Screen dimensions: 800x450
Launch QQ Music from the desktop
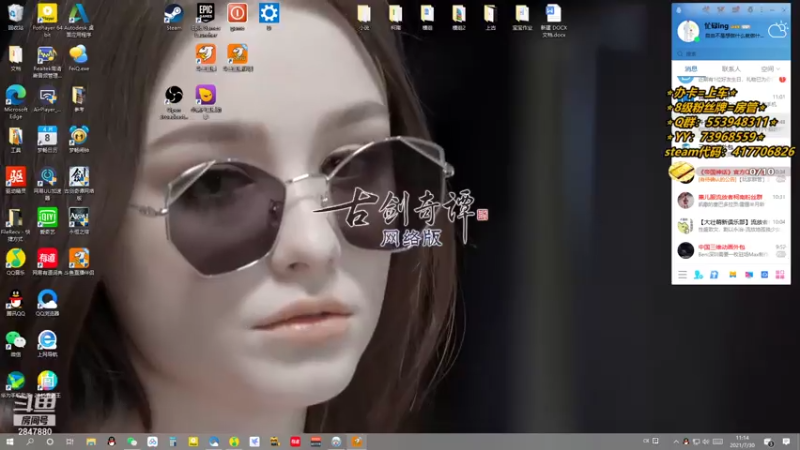point(15,261)
